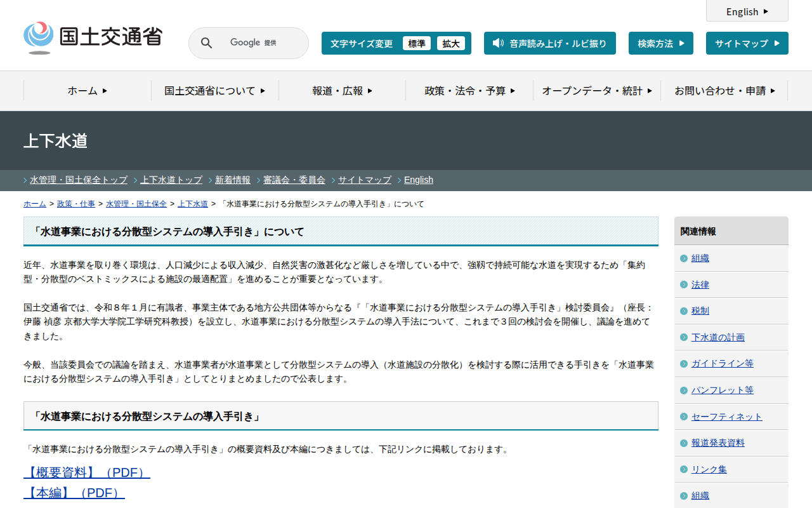Click the 関連情報 sidebar heading
Viewport: 812px width, 508px height.
click(x=698, y=231)
